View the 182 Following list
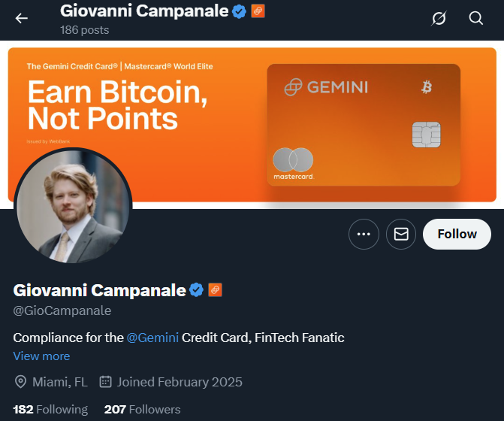 (x=50, y=410)
